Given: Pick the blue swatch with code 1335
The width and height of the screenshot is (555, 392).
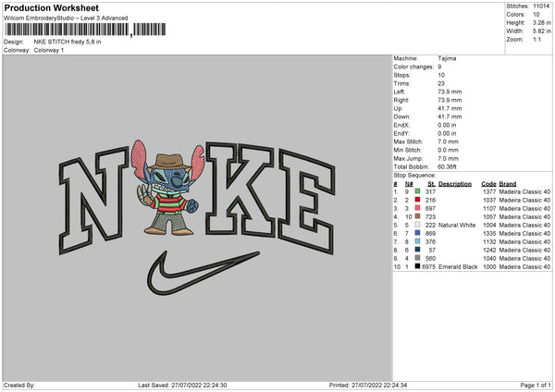Looking at the screenshot, I should pyautogui.click(x=417, y=233).
